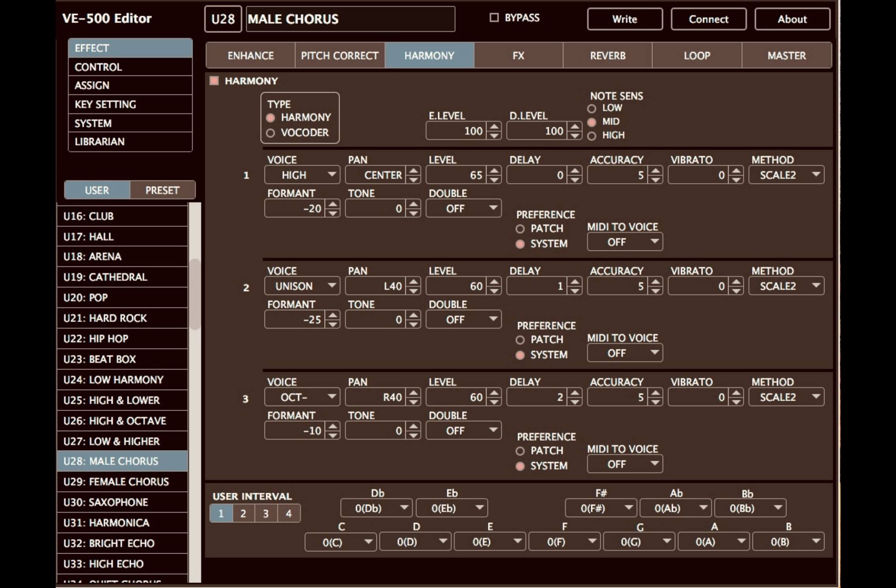Choose PATCH preference for voice 1
This screenshot has height=588, width=896.
[520, 229]
